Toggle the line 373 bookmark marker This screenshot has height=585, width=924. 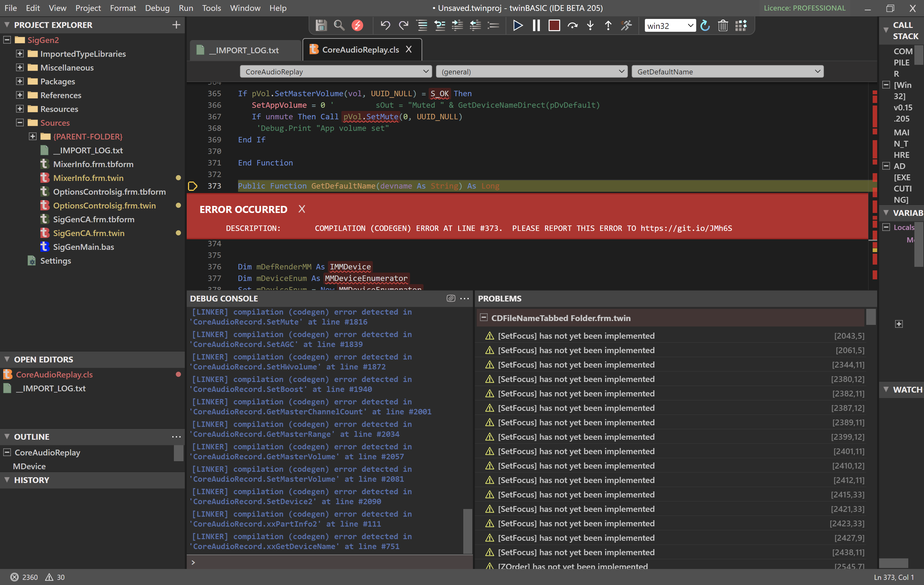coord(193,186)
